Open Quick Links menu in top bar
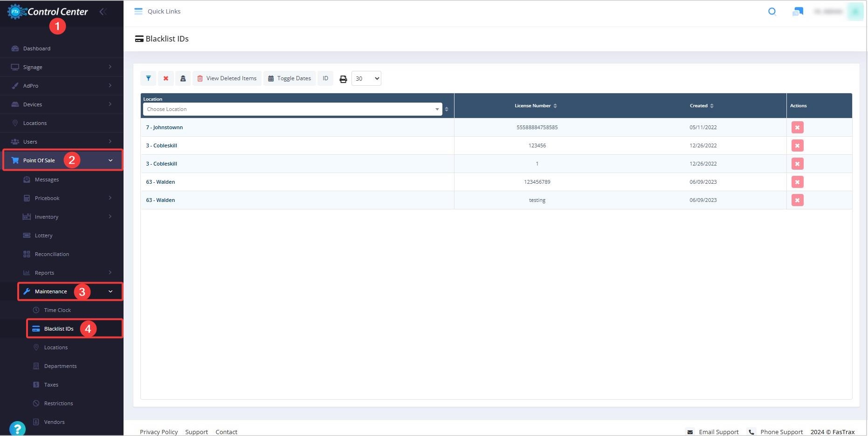This screenshot has height=436, width=868. (x=158, y=12)
